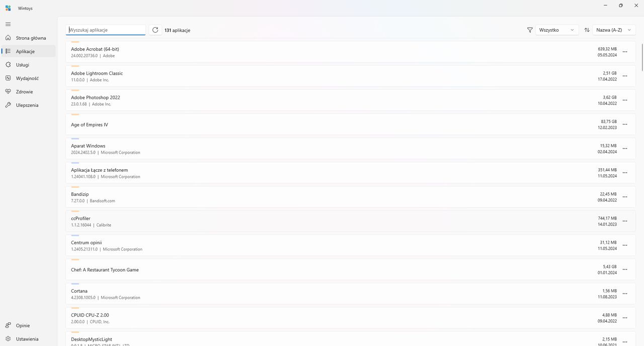
Task: Open more options for Chef: A Restaurant Tycoon Game
Action: pyautogui.click(x=625, y=269)
